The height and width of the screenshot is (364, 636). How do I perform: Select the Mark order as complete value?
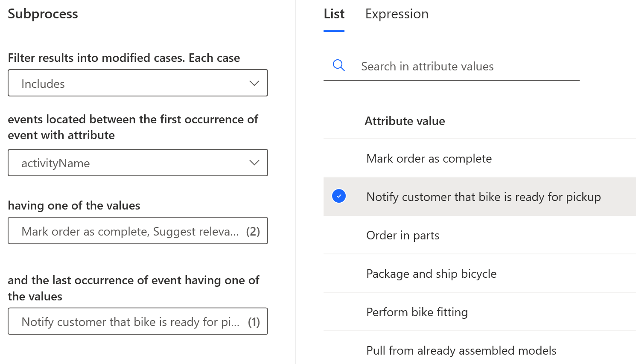(x=429, y=159)
